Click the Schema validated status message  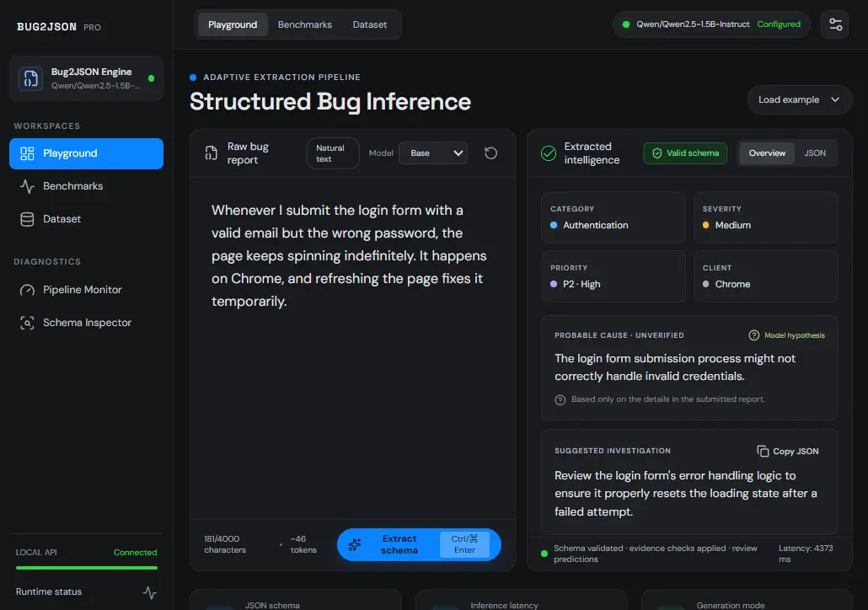click(x=656, y=554)
